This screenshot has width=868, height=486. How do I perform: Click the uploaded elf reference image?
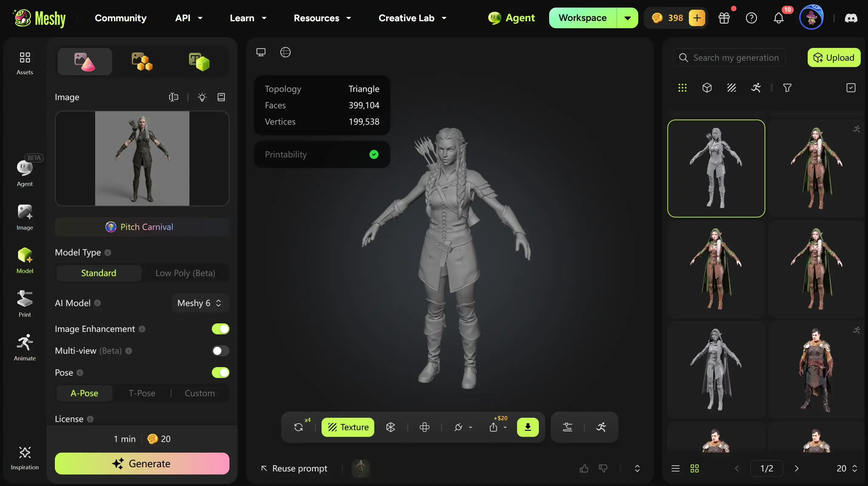(142, 159)
